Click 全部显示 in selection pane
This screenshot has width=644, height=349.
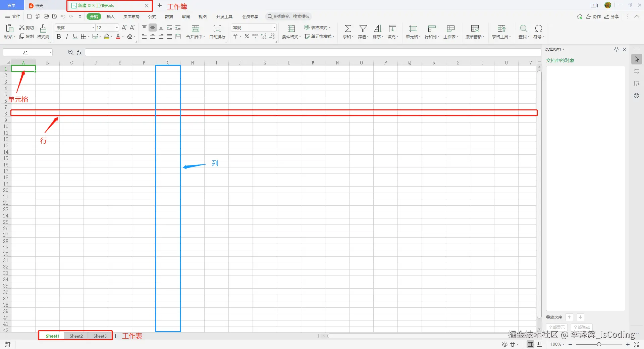(557, 327)
